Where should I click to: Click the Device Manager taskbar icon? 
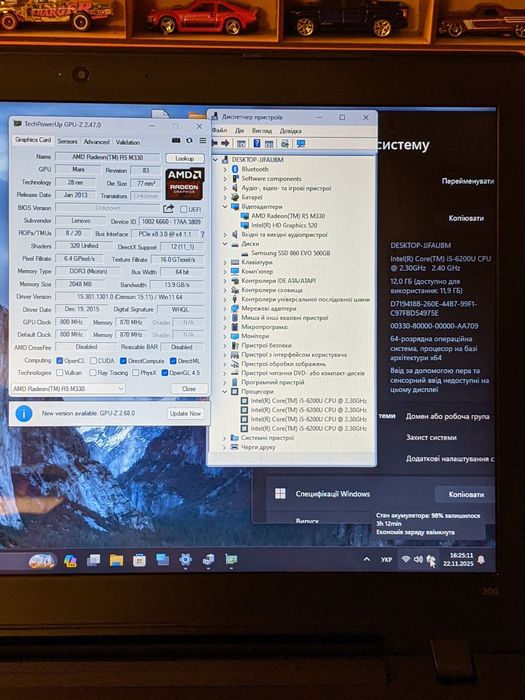[x=208, y=559]
